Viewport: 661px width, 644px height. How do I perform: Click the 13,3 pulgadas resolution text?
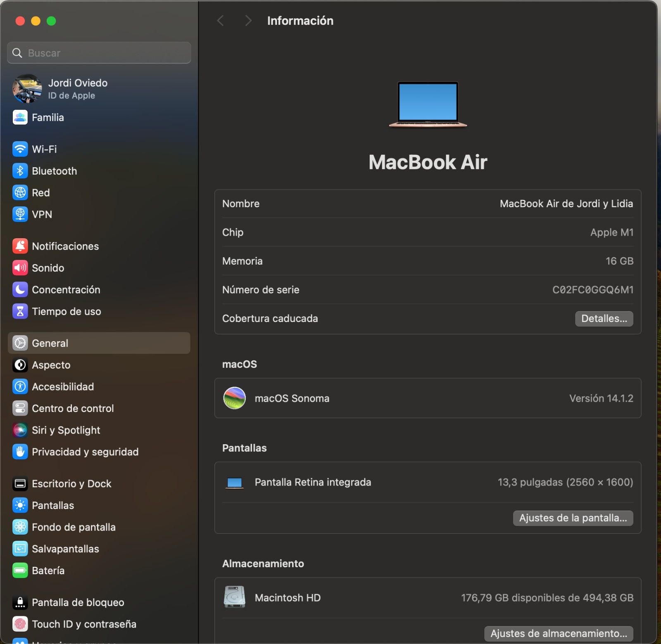pyautogui.click(x=565, y=482)
